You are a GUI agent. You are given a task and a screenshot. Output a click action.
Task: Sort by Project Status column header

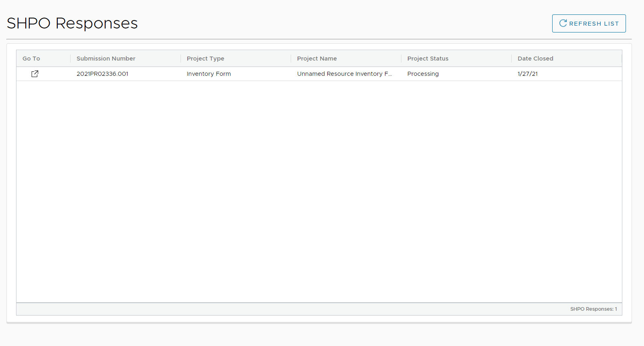428,59
